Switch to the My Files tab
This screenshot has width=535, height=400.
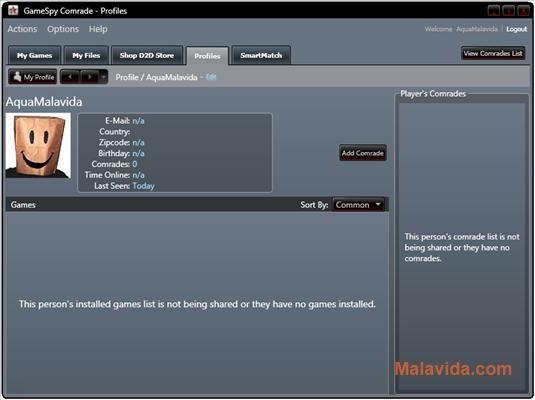tap(86, 55)
